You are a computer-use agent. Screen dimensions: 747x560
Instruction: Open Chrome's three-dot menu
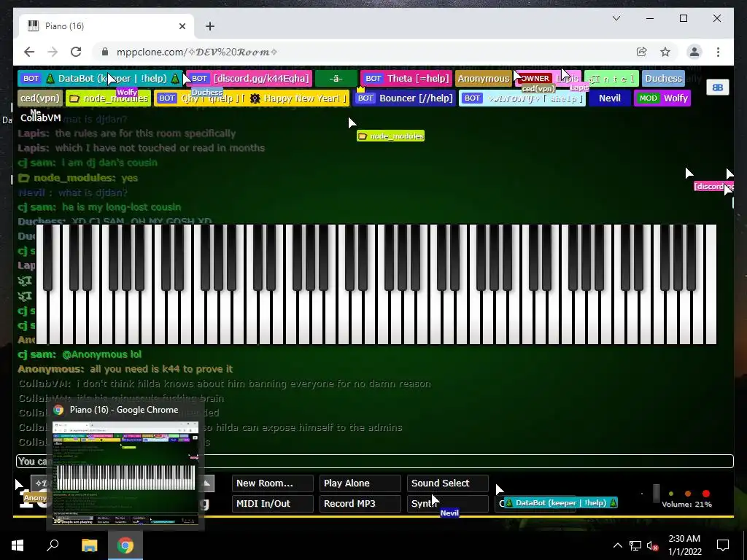[718, 52]
